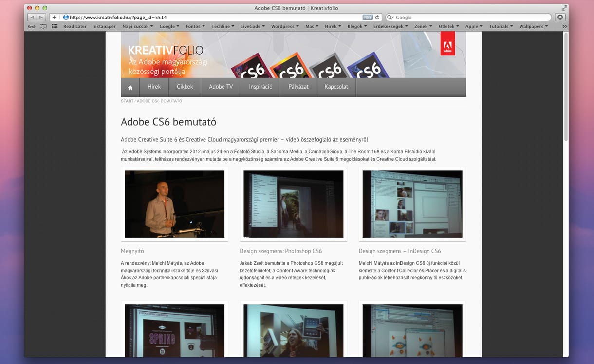Open the Inspiráció menu item
594x364 pixels.
(x=260, y=87)
